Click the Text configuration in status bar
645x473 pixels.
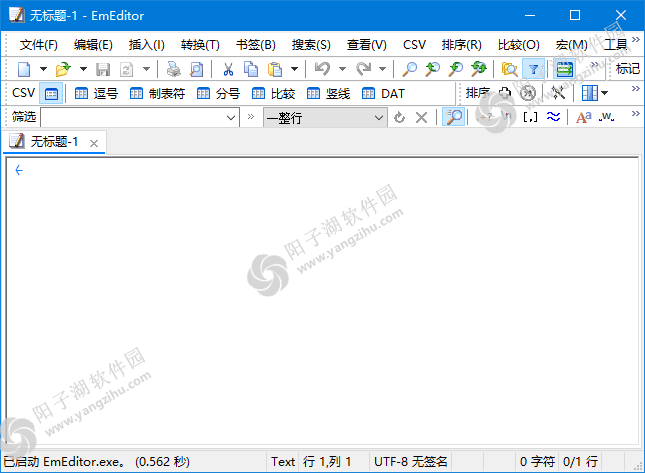pyautogui.click(x=283, y=462)
